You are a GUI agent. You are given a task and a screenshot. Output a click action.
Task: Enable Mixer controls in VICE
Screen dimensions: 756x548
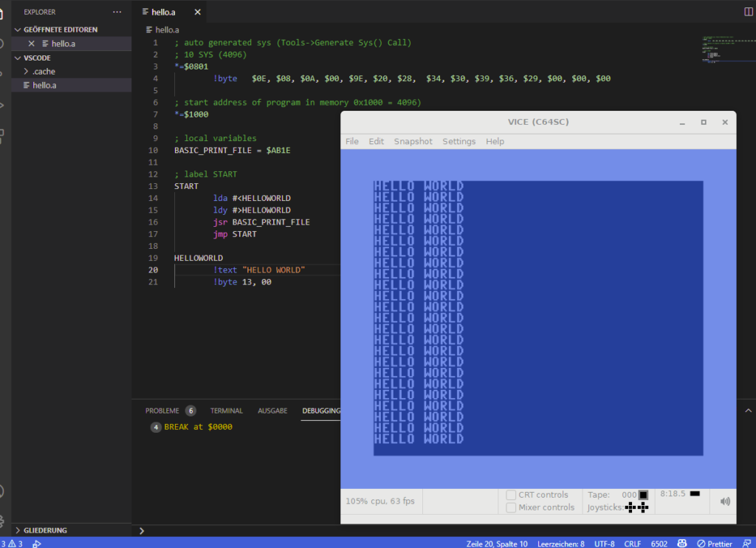(511, 507)
